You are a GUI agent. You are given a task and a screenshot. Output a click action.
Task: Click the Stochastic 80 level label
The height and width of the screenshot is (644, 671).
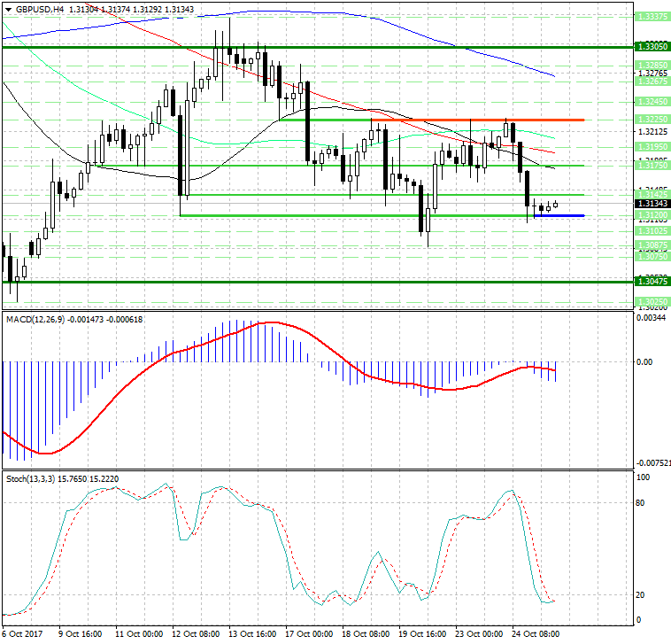(642, 502)
